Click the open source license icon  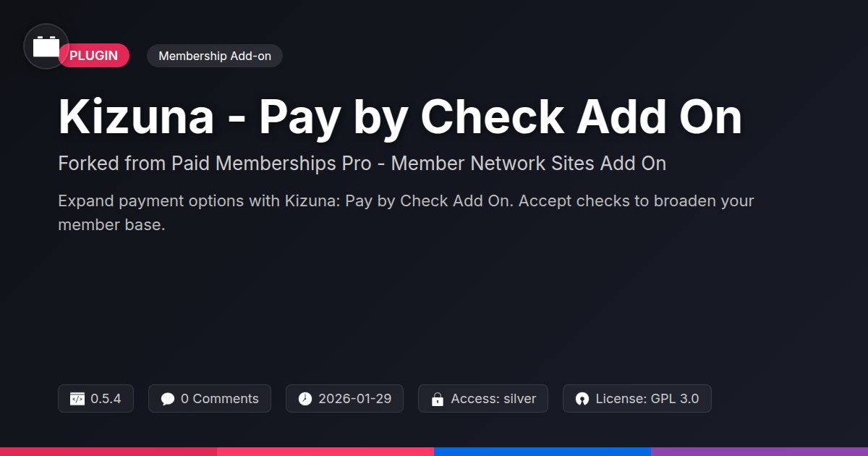(x=582, y=399)
